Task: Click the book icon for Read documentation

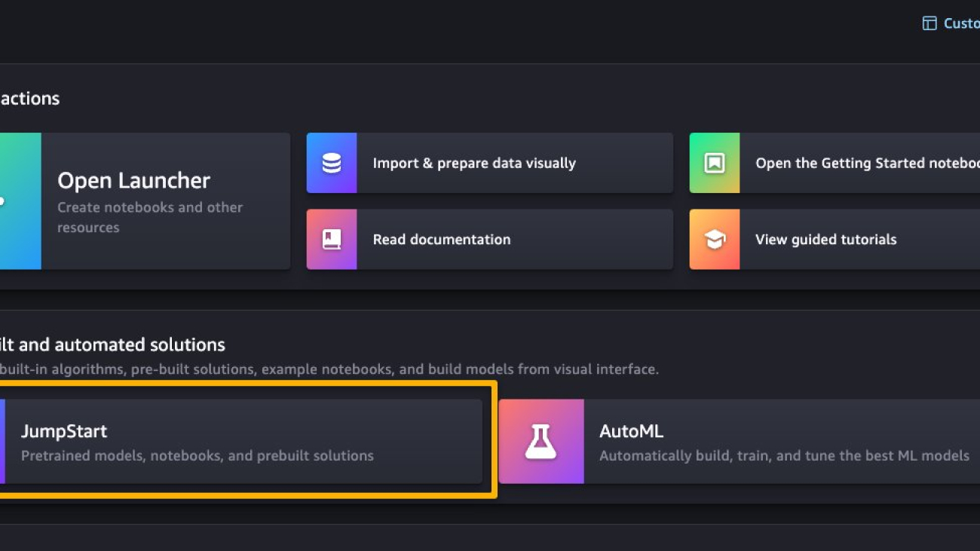Action: (332, 239)
